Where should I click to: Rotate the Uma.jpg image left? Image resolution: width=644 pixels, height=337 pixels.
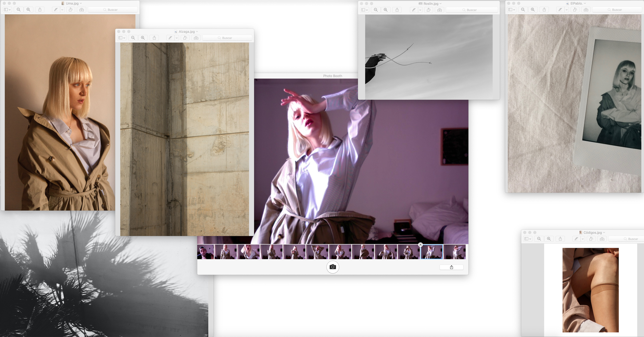[x=71, y=10]
